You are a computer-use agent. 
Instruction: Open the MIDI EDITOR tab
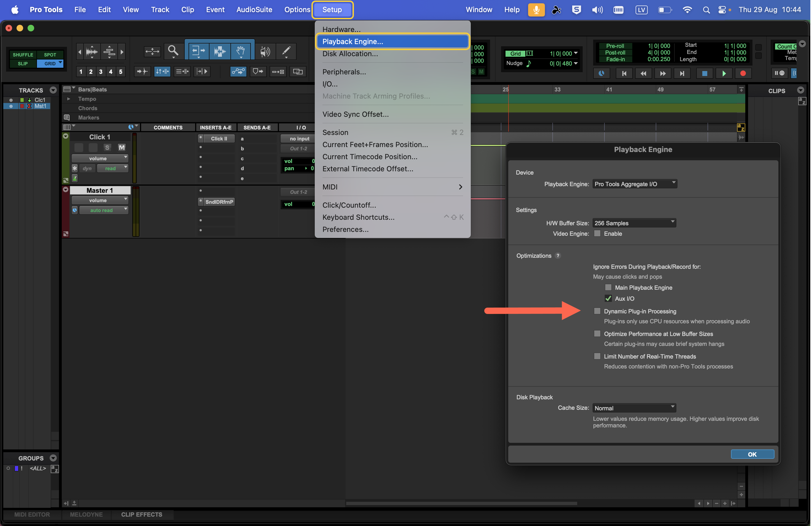(32, 514)
